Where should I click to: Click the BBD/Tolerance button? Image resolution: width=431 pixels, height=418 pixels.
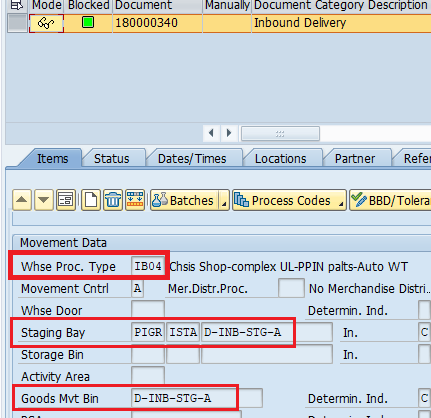coord(390,200)
